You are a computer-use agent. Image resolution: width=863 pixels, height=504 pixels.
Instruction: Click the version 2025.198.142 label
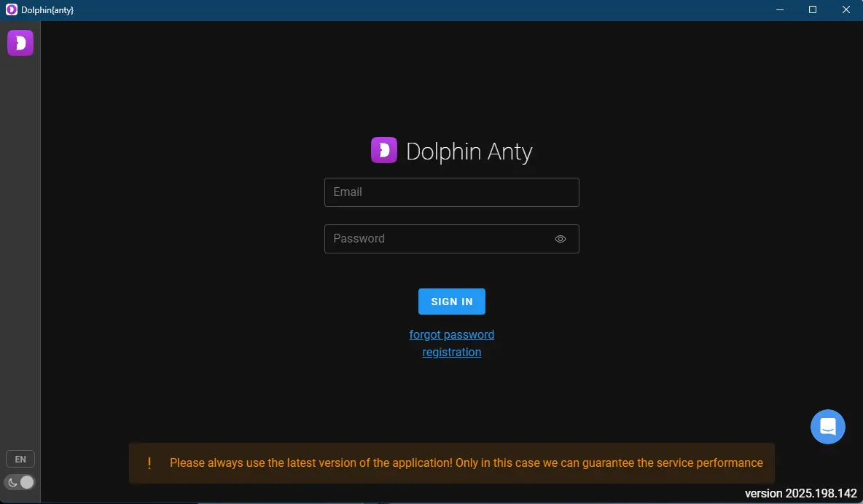click(801, 493)
